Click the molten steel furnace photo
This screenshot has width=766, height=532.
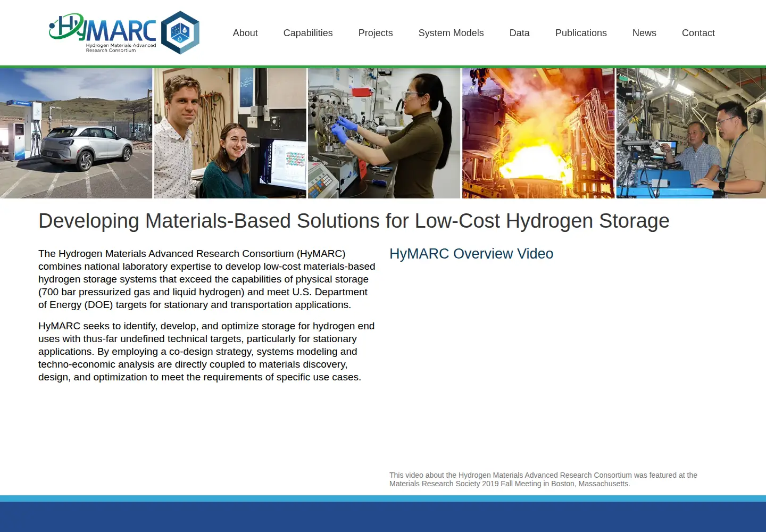(x=538, y=133)
